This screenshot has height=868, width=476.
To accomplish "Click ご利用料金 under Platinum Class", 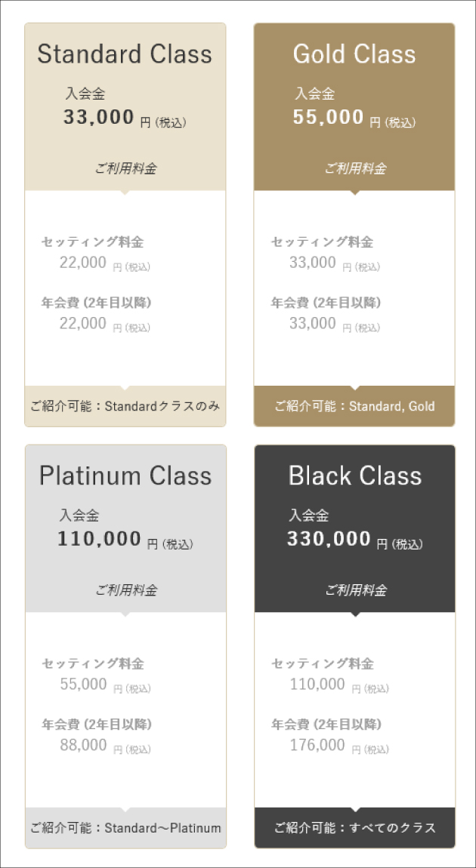I will click(x=125, y=590).
